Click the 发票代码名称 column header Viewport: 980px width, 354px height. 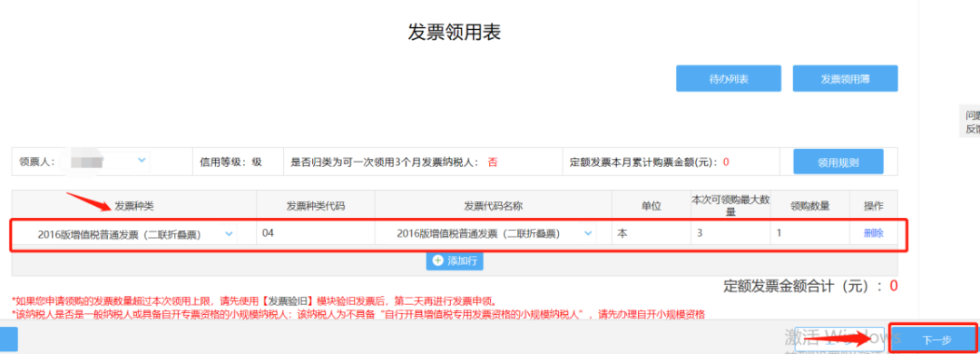click(x=493, y=206)
